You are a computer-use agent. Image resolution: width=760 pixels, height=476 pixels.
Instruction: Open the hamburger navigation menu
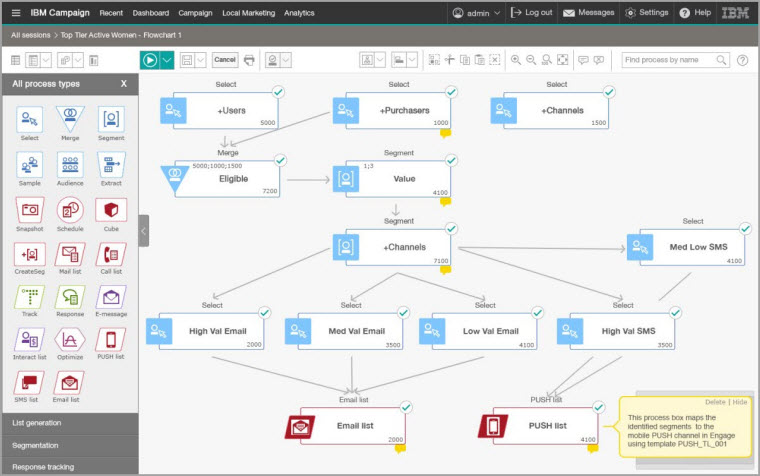tap(16, 13)
